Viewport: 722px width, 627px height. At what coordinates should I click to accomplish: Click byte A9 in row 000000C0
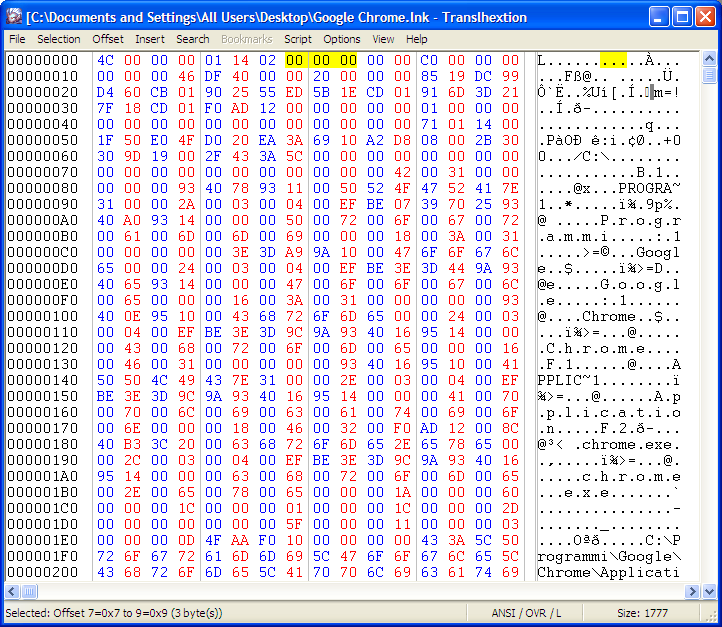point(294,252)
